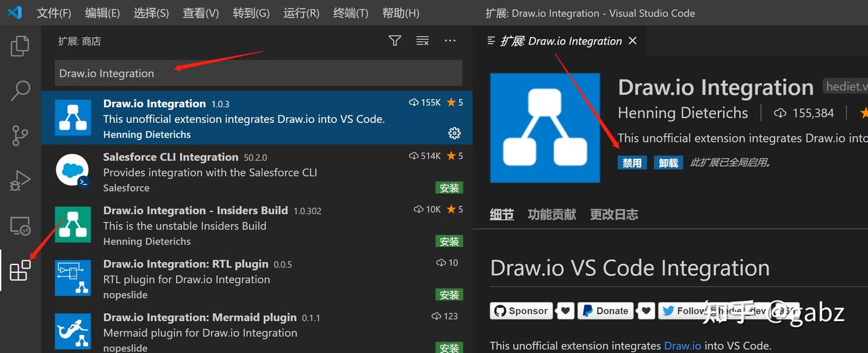Open the 查看 menu
Image resolution: width=868 pixels, height=353 pixels.
click(x=201, y=12)
